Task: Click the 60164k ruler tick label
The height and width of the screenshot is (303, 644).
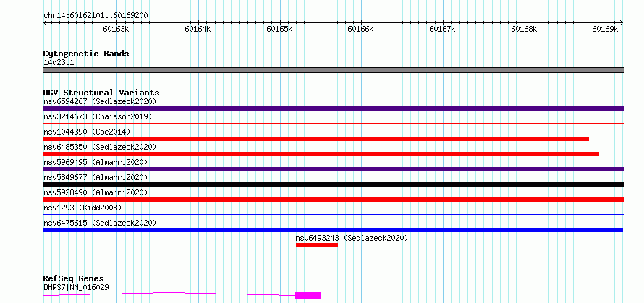Action: (x=198, y=30)
